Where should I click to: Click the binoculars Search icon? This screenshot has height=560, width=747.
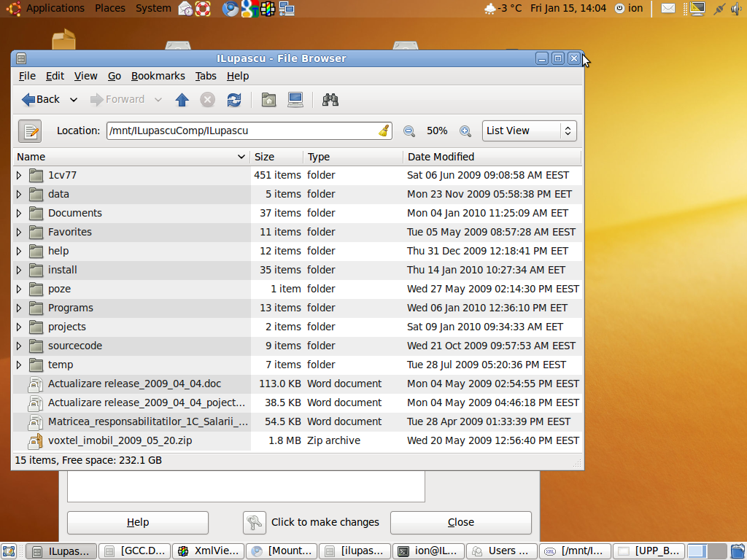click(330, 100)
